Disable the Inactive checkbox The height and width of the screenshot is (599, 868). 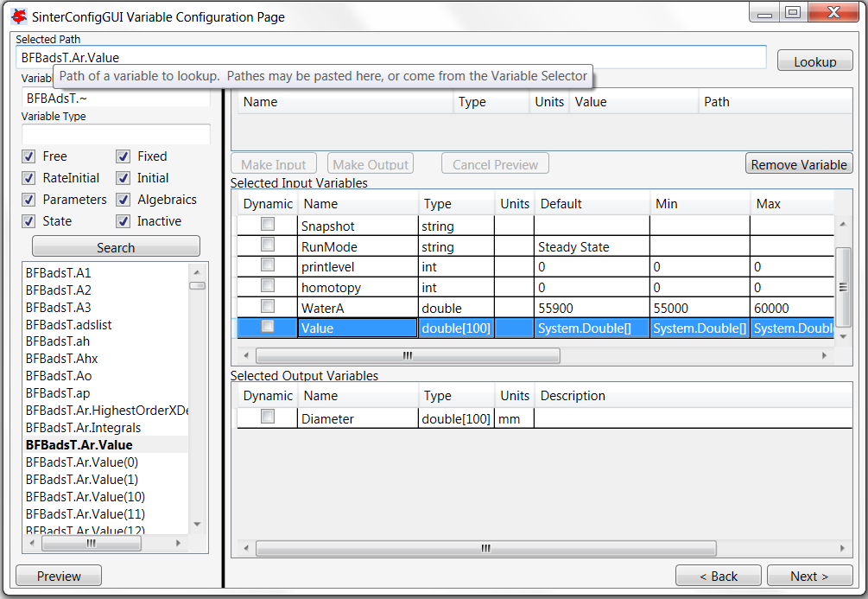[124, 221]
